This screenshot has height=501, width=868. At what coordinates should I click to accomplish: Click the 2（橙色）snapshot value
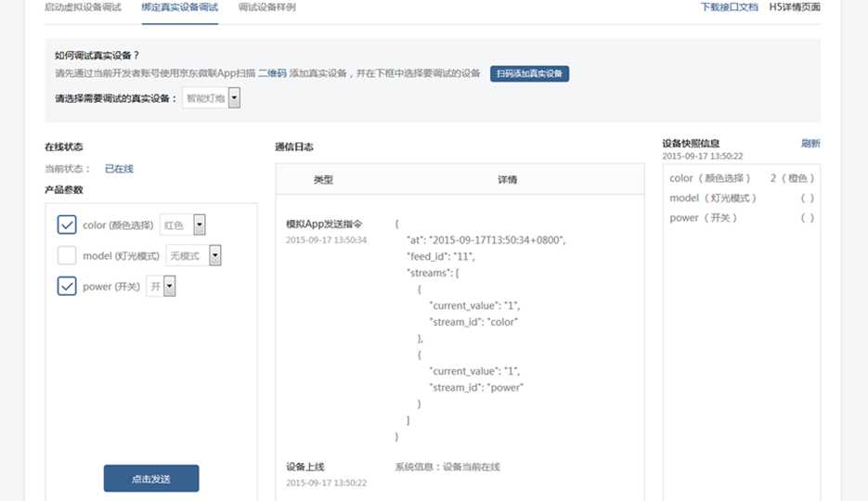click(x=792, y=178)
